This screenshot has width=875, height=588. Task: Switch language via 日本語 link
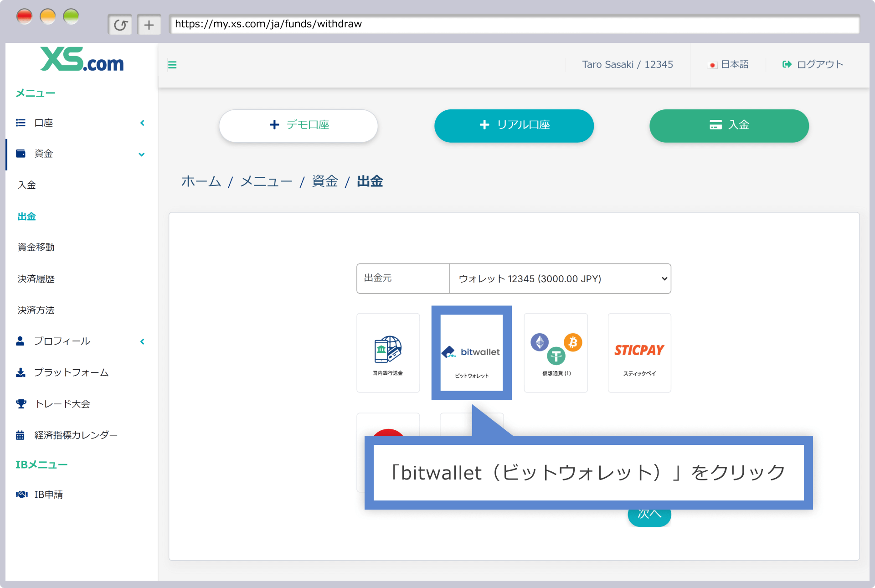(x=735, y=64)
